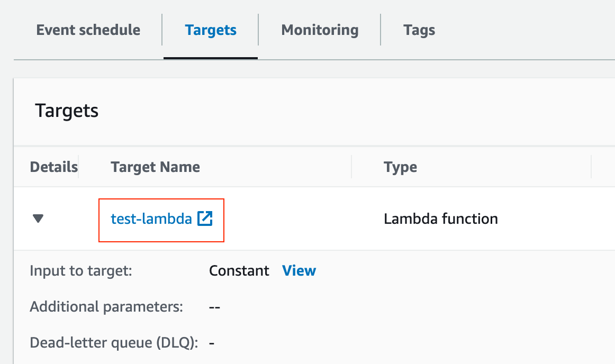Grab divider between Target Name and Type
This screenshot has width=615, height=364.
(x=351, y=167)
